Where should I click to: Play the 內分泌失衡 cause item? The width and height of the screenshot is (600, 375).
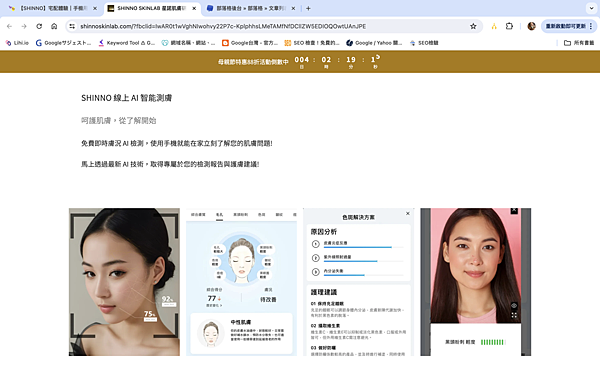(x=316, y=272)
